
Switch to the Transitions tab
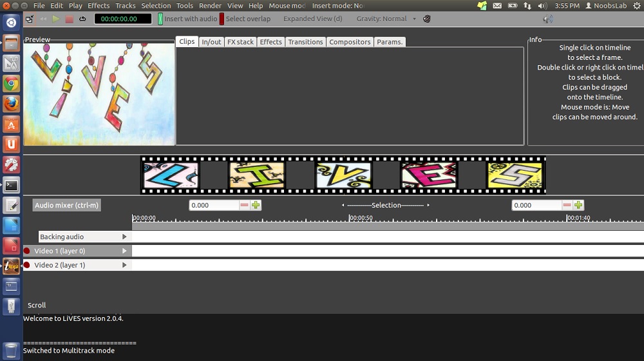(305, 42)
